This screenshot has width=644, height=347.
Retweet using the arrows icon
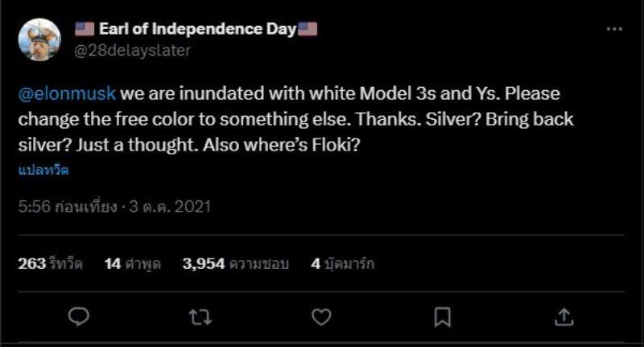click(x=200, y=317)
